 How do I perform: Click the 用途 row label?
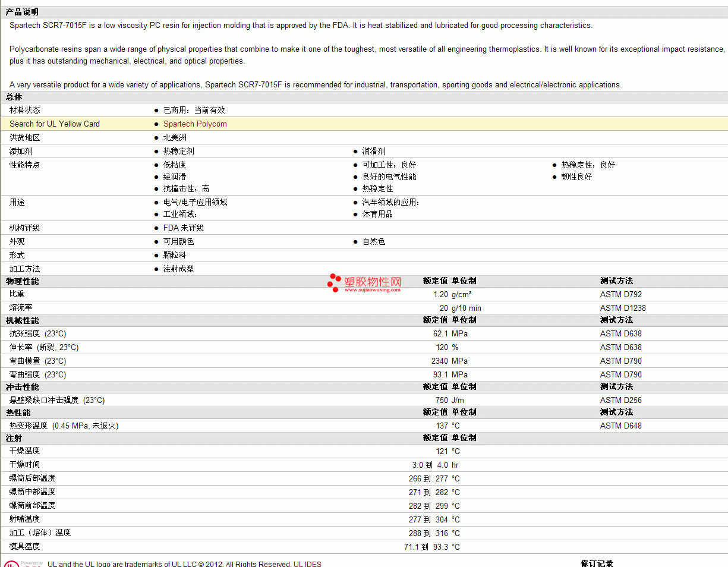coord(17,202)
